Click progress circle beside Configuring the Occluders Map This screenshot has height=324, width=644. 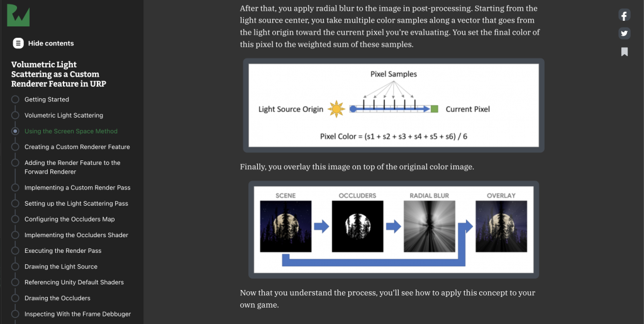15,220
